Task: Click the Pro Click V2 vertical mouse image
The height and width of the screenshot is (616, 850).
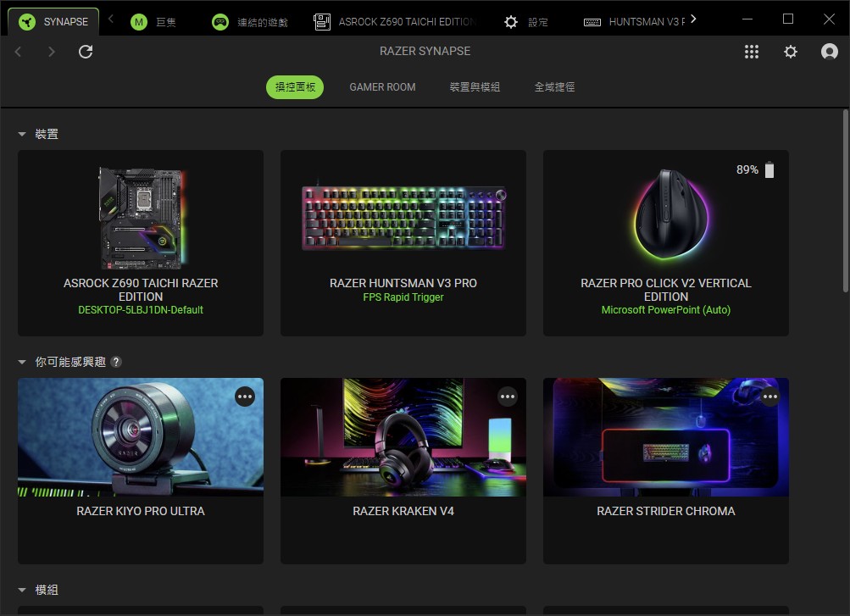Action: point(671,214)
